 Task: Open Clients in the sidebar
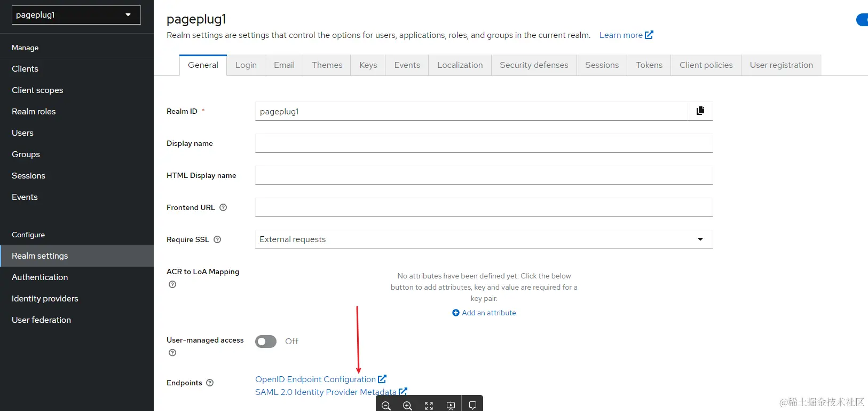click(77, 69)
